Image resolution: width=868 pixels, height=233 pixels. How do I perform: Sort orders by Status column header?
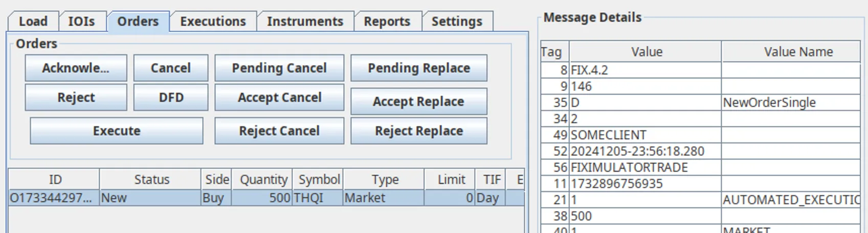[x=151, y=179]
